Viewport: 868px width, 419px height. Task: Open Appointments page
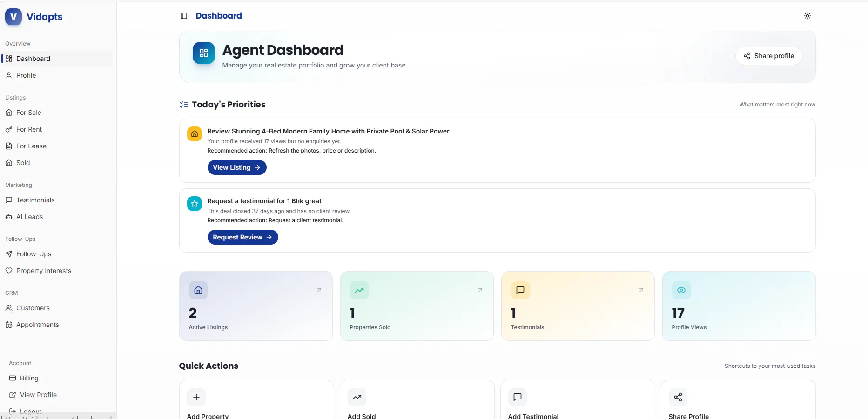pyautogui.click(x=57, y=325)
